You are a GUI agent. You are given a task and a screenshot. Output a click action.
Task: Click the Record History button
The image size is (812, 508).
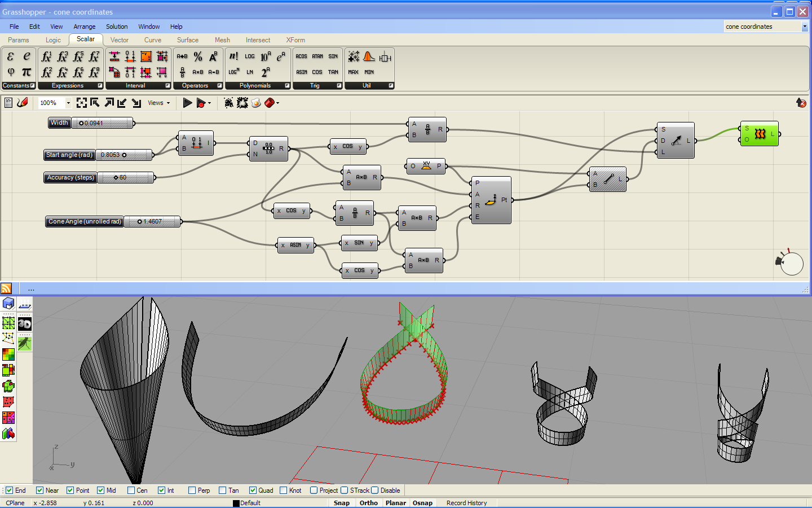466,503
